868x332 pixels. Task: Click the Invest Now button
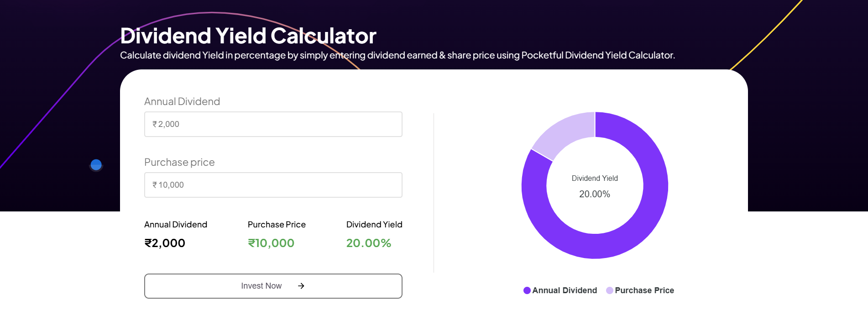click(273, 286)
